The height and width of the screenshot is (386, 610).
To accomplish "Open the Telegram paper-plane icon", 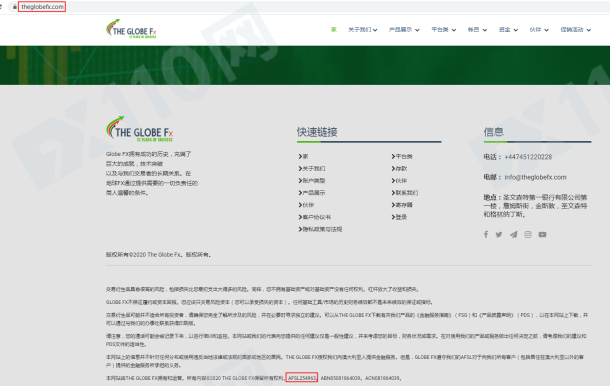I will pyautogui.click(x=514, y=234).
